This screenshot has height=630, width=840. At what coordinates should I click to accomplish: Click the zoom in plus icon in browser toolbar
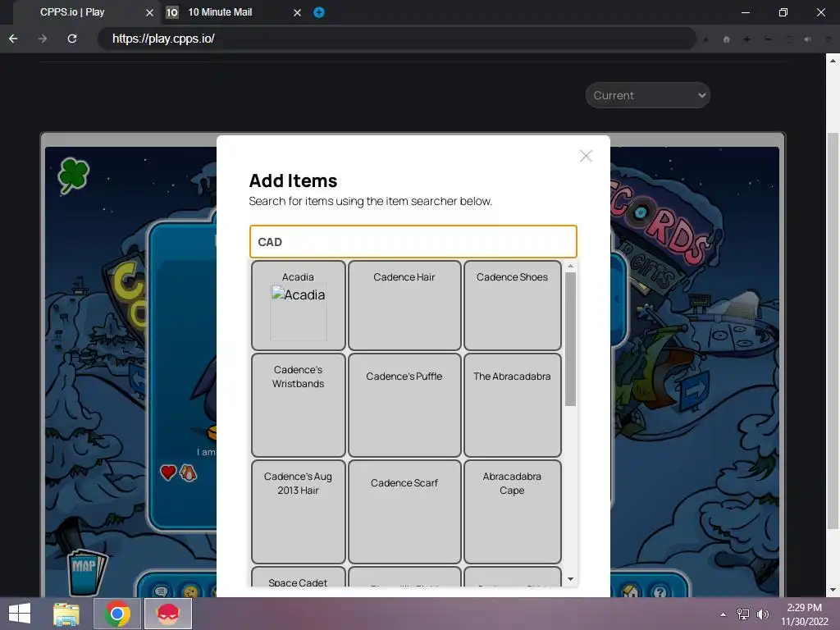[746, 39]
